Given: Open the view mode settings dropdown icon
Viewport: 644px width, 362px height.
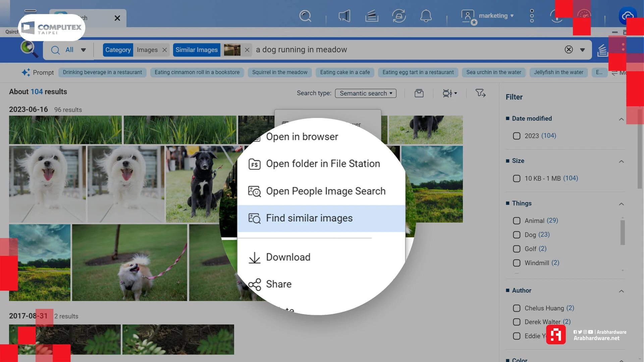Looking at the screenshot, I should point(450,93).
